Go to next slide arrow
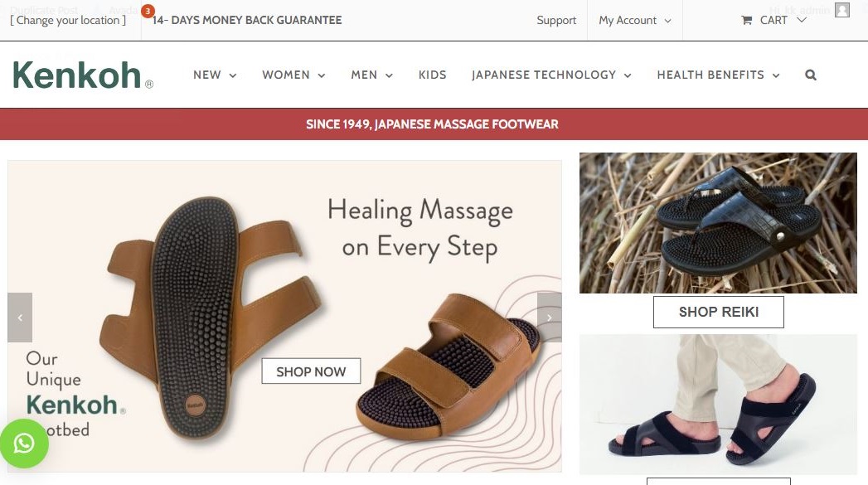The image size is (868, 485). (x=549, y=318)
